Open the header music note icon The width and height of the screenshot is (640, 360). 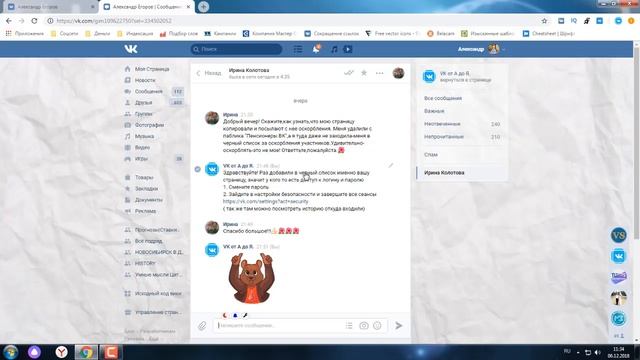click(x=334, y=49)
